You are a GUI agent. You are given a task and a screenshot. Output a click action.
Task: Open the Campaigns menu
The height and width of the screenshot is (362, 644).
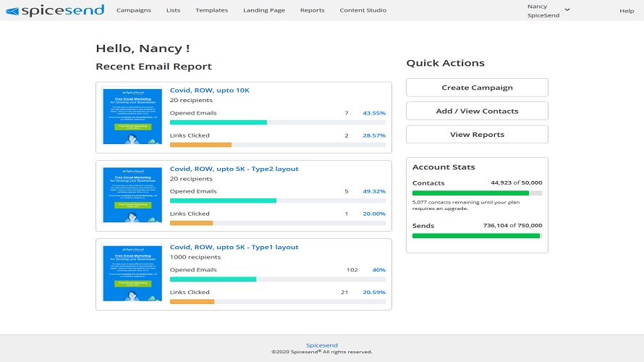click(x=133, y=10)
